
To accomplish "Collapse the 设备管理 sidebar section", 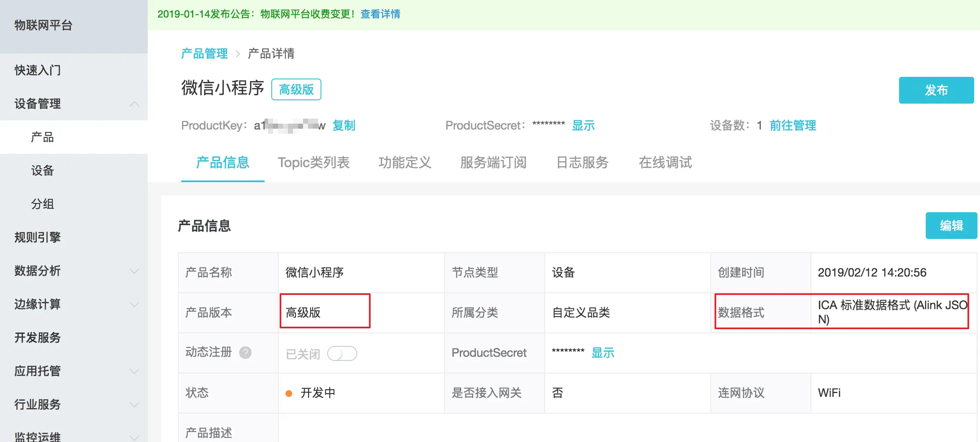I will tap(74, 104).
